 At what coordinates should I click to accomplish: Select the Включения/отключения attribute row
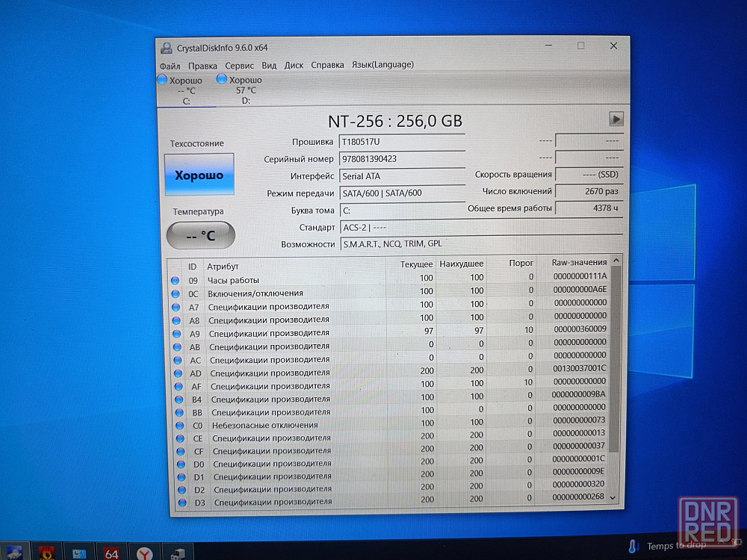pos(390,293)
